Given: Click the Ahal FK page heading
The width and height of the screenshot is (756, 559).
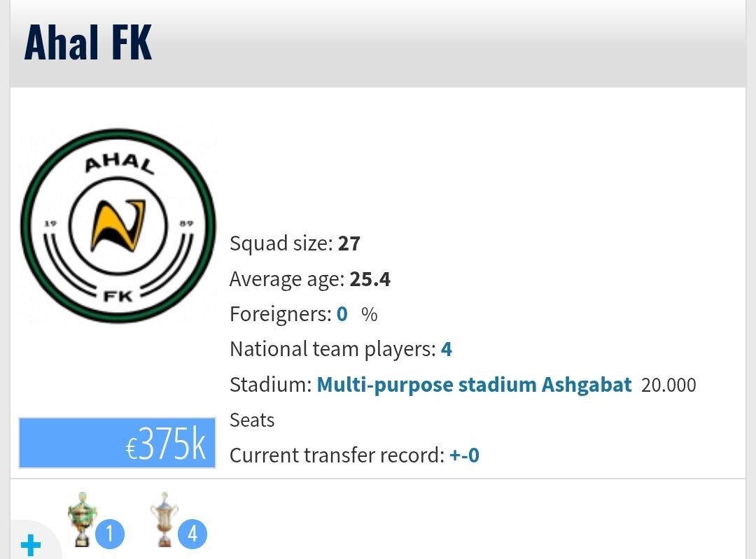Looking at the screenshot, I should click(88, 43).
